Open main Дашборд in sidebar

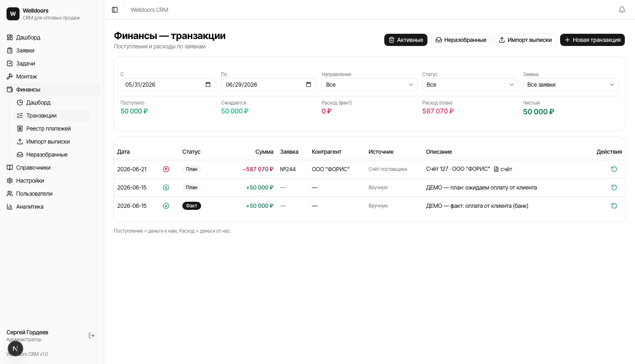(52, 37)
